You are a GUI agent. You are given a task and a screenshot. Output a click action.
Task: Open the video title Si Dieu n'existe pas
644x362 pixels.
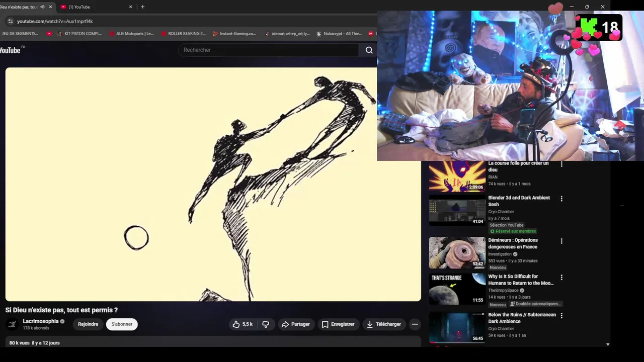tap(61, 310)
